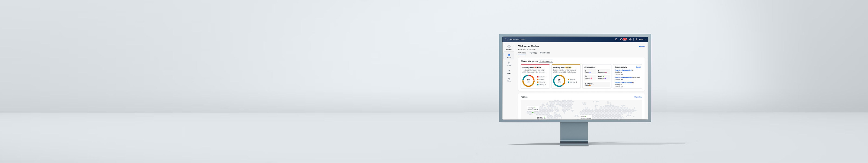This screenshot has height=163, width=868.
Task: Click See all in Recent activity
Action: (x=638, y=67)
